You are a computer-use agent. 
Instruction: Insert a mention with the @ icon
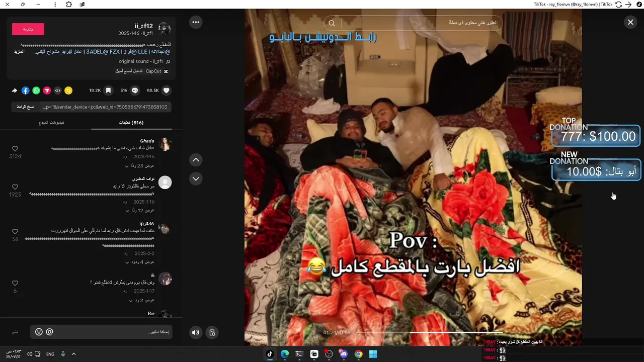pyautogui.click(x=49, y=332)
